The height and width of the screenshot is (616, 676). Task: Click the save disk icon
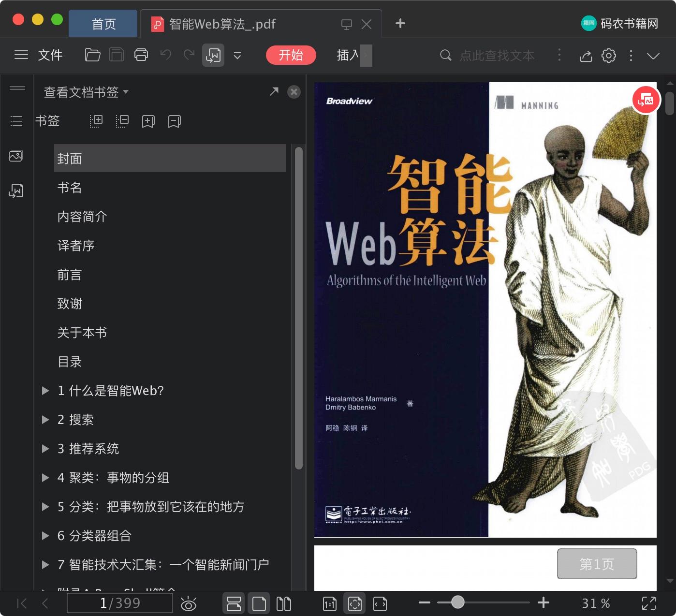pyautogui.click(x=117, y=55)
